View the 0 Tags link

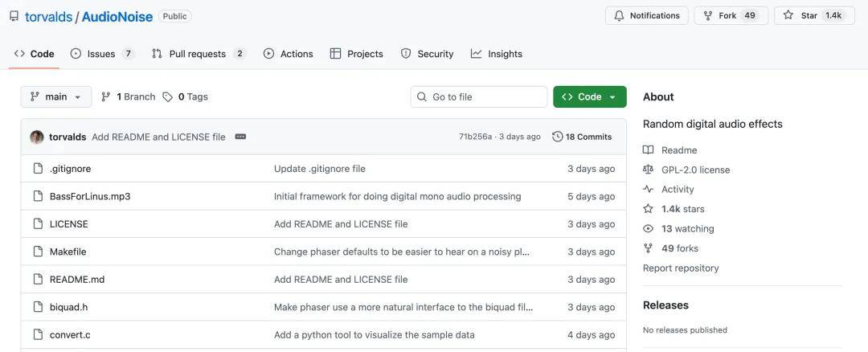tap(186, 97)
